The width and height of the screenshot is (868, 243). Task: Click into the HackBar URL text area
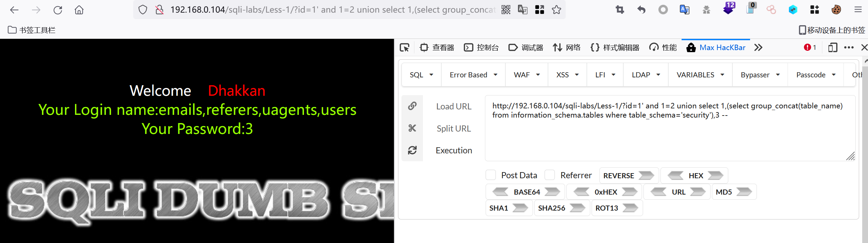670,128
